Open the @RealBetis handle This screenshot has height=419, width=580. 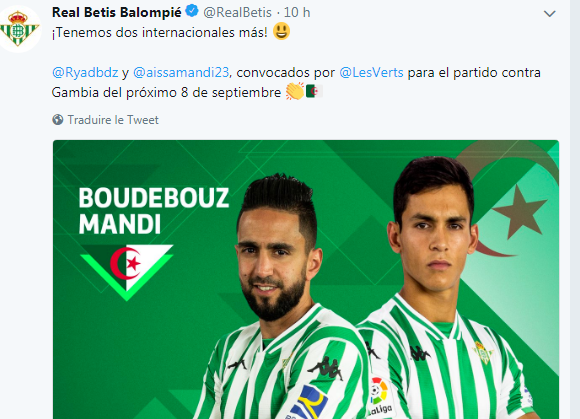point(237,13)
